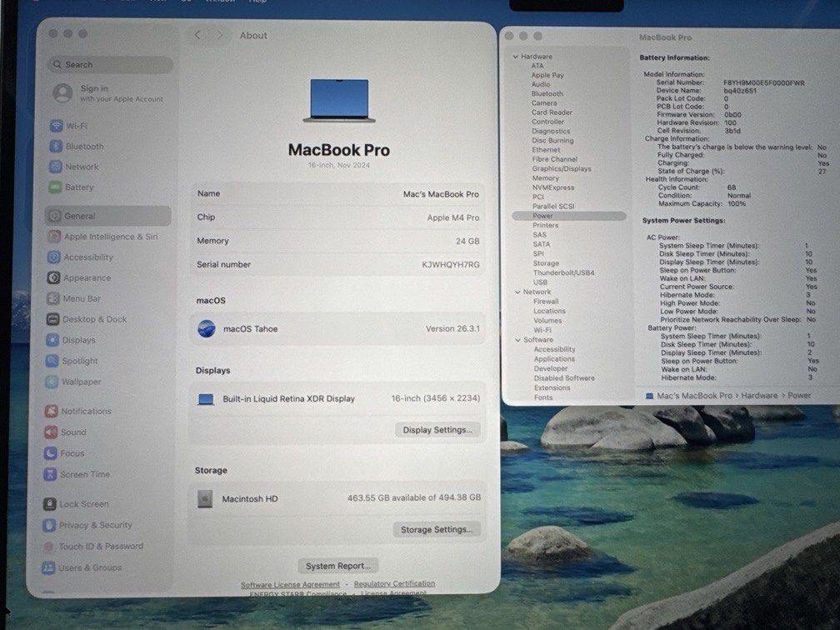Screen dimensions: 840x630
Task: Select Camera in System Report
Action: [x=544, y=103]
